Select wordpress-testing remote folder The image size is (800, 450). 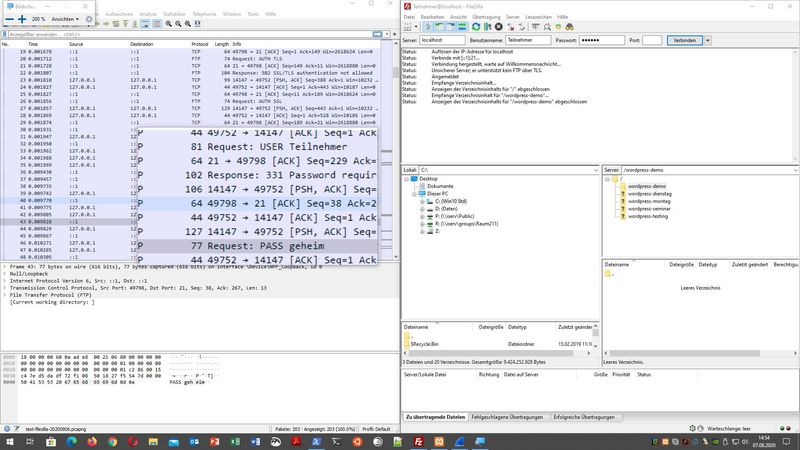(x=647, y=216)
